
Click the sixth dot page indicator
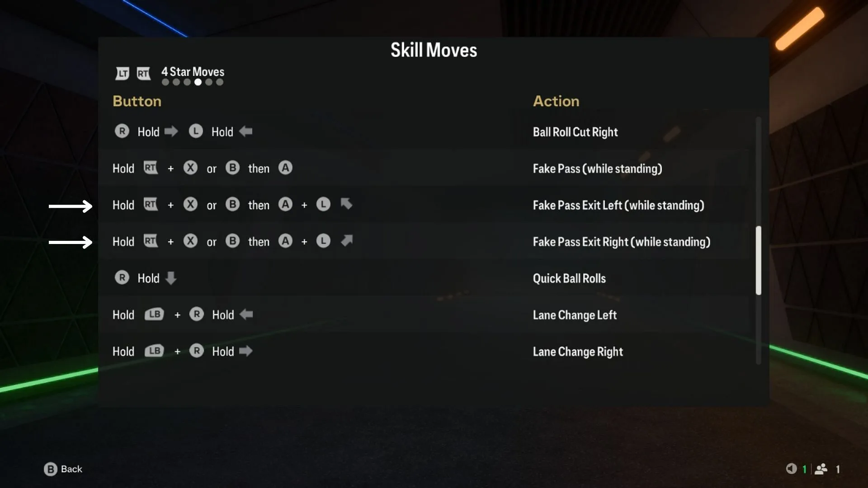(219, 82)
